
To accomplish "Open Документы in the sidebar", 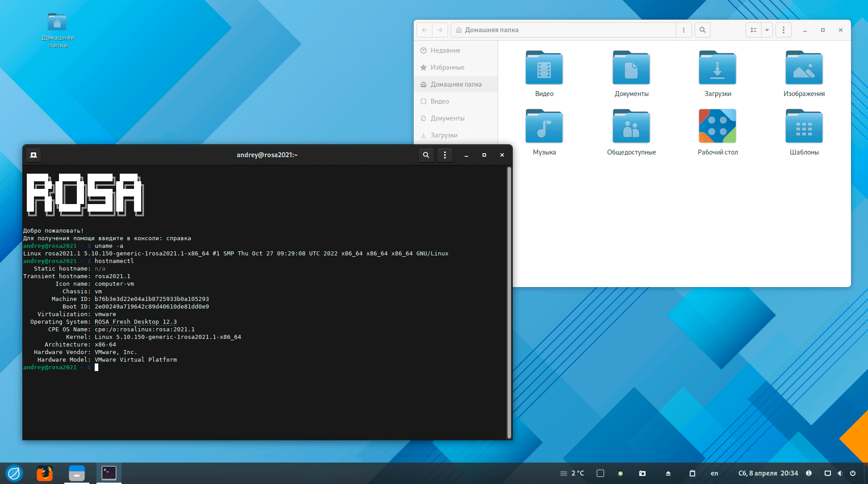I will [x=447, y=118].
